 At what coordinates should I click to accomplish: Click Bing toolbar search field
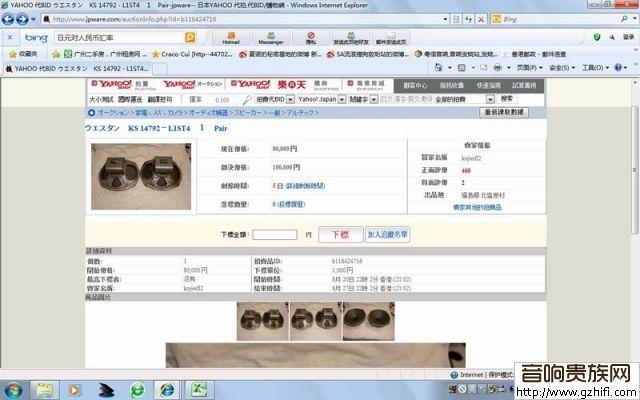[x=119, y=38]
